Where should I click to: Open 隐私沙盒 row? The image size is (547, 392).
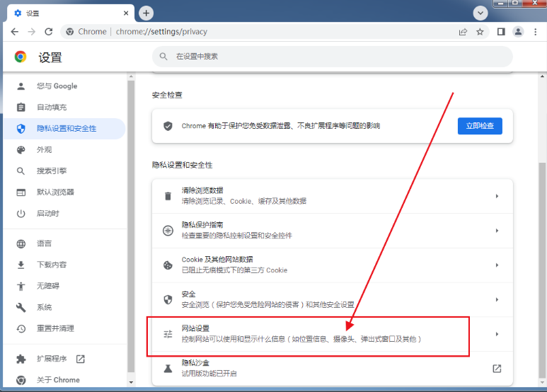(x=332, y=368)
